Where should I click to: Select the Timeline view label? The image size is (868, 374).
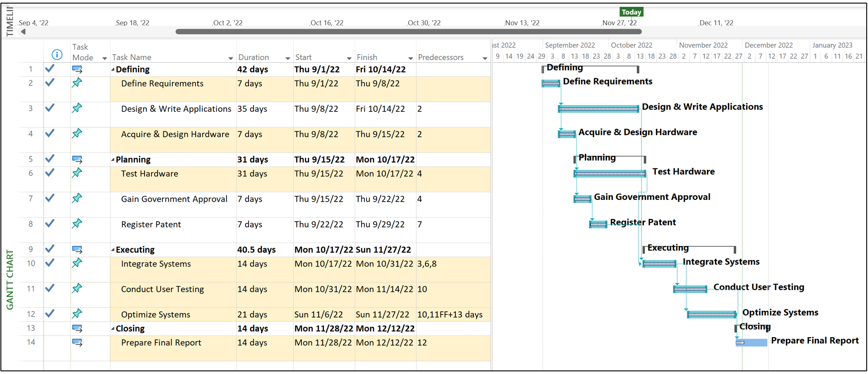tap(10, 21)
